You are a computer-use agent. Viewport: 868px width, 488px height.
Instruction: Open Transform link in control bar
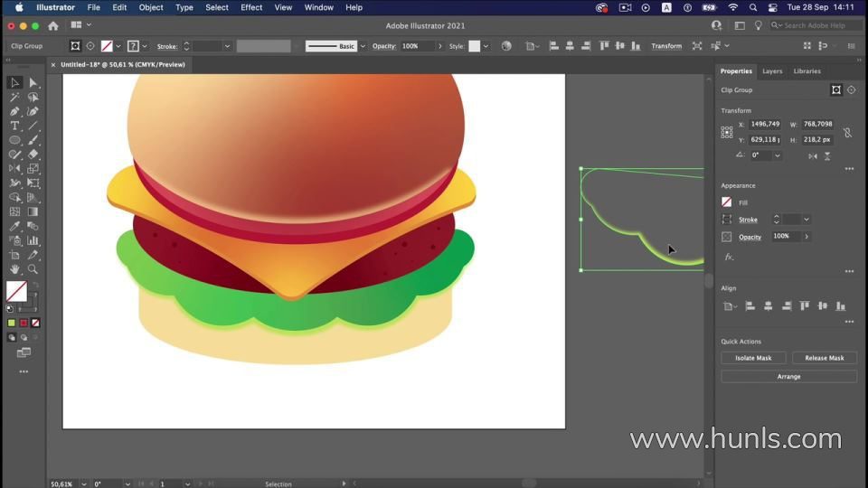666,46
